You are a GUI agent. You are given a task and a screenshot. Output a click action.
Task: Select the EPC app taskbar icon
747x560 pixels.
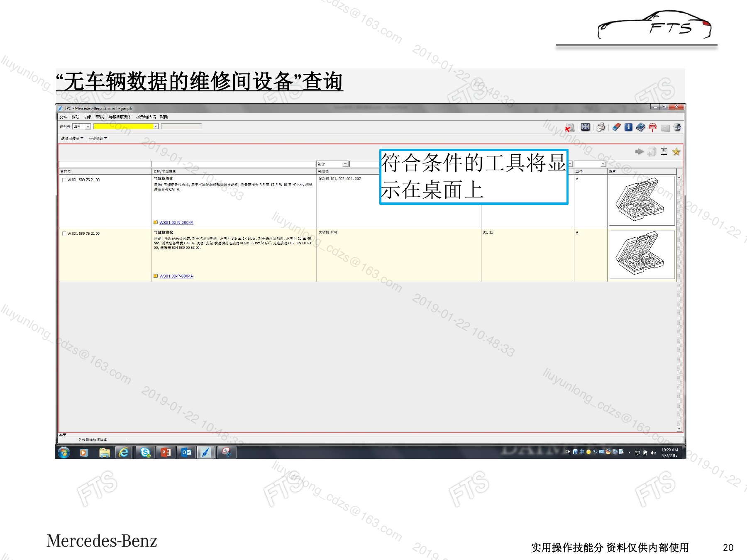pyautogui.click(x=206, y=453)
